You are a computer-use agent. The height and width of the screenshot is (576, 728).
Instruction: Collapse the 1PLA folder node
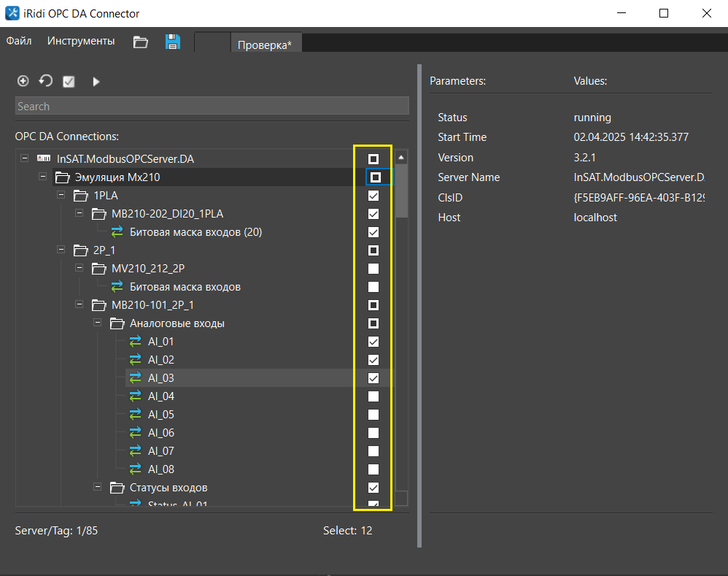click(61, 196)
